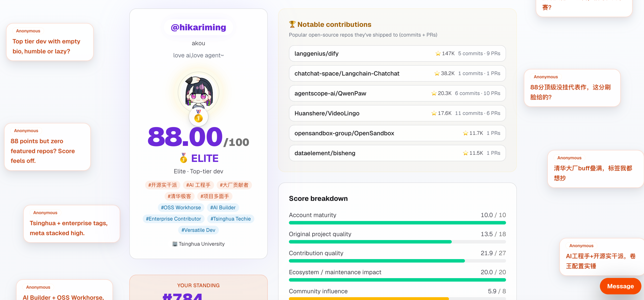Click the trophy icon by Notable contributions

292,24
